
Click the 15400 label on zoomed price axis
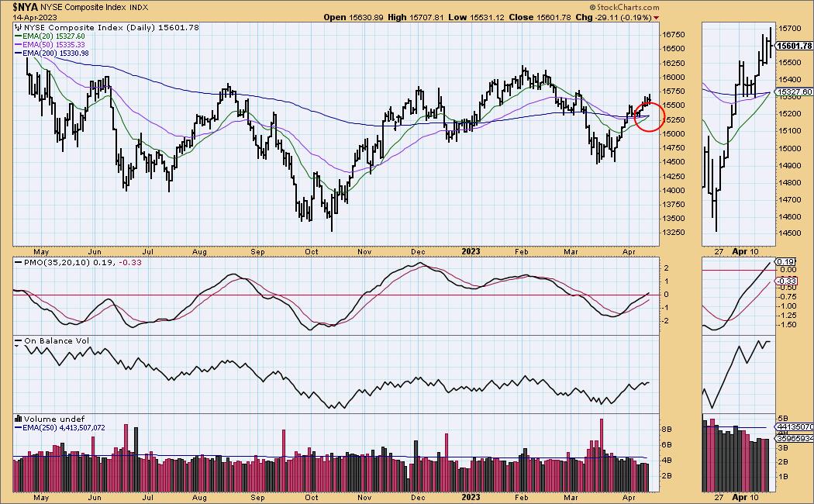coord(788,79)
